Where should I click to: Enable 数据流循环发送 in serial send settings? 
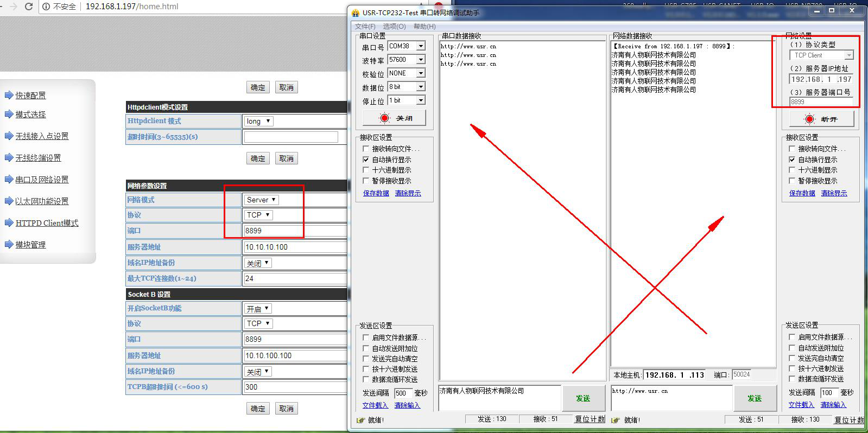pyautogui.click(x=366, y=379)
